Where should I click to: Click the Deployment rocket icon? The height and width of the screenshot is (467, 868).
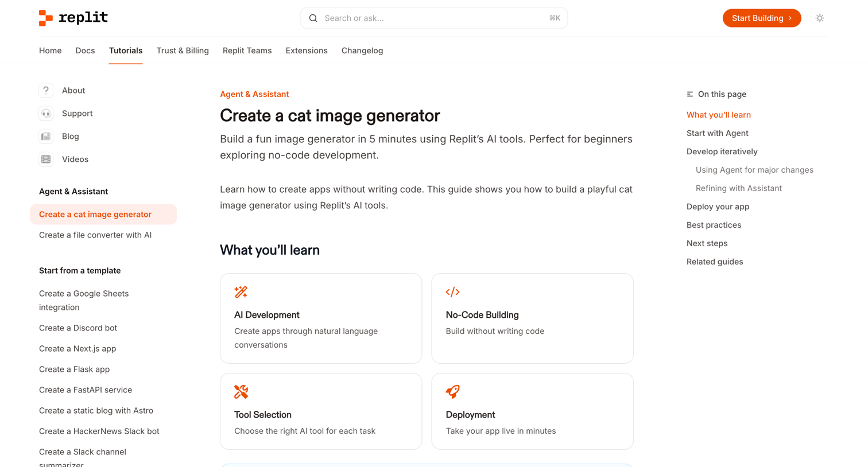pyautogui.click(x=453, y=392)
